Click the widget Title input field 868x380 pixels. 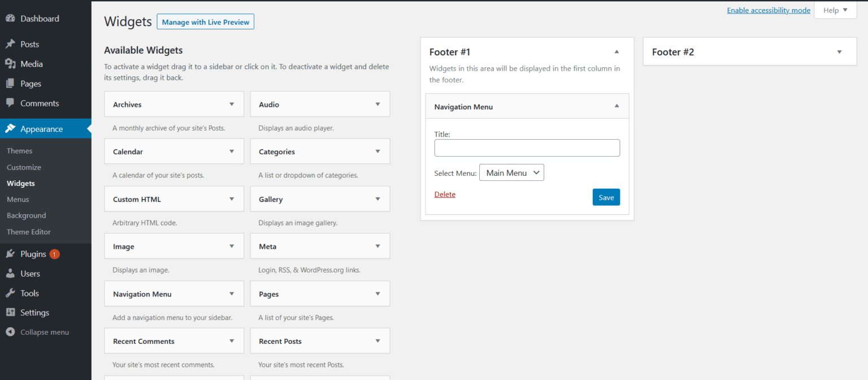pyautogui.click(x=527, y=148)
